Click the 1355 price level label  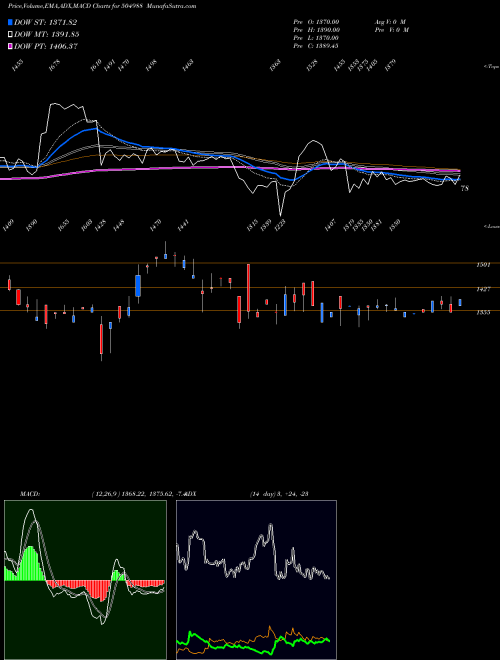pyautogui.click(x=483, y=312)
